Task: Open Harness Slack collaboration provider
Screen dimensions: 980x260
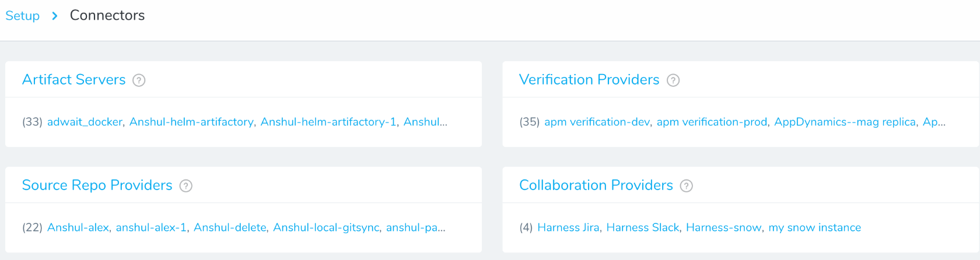Action: (643, 227)
